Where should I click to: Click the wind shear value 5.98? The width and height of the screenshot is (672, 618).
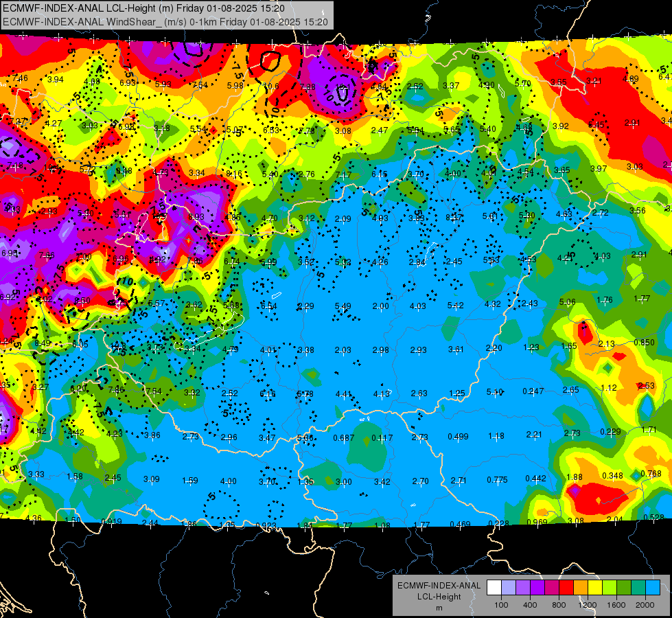235,85
